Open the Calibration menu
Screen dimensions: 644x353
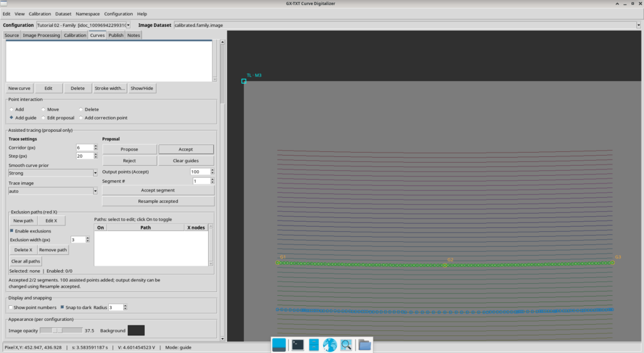point(40,14)
